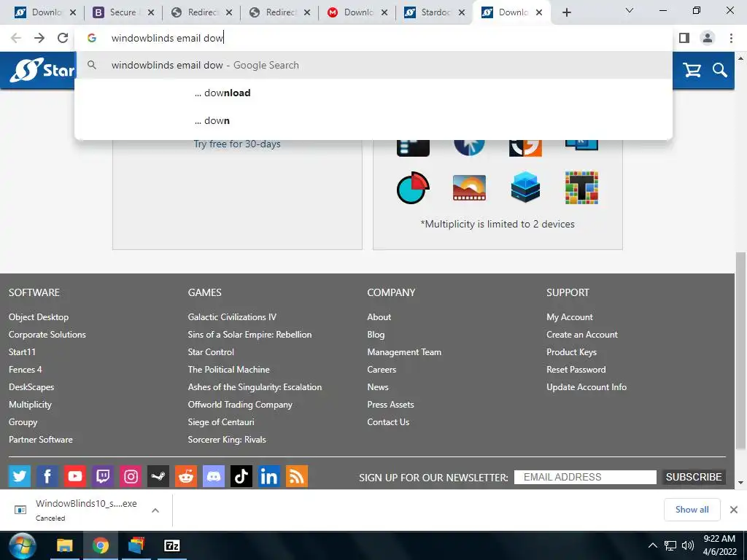This screenshot has width=747, height=560.
Task: Open the Update Account Info link
Action: [x=587, y=387]
